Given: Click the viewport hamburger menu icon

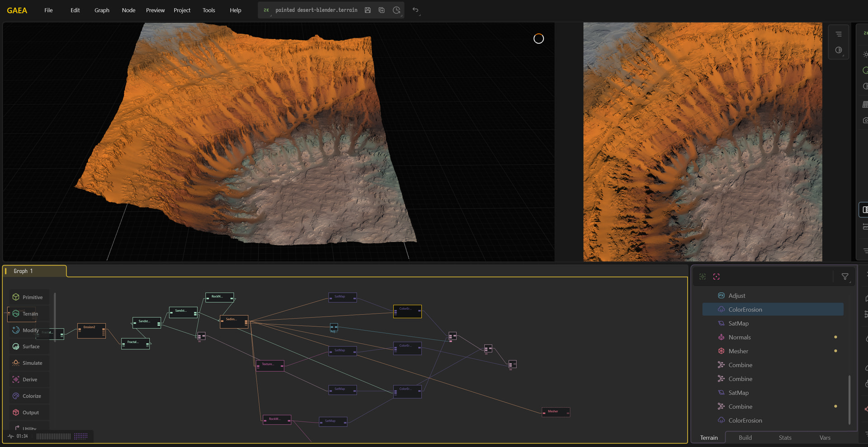Looking at the screenshot, I should [x=839, y=34].
